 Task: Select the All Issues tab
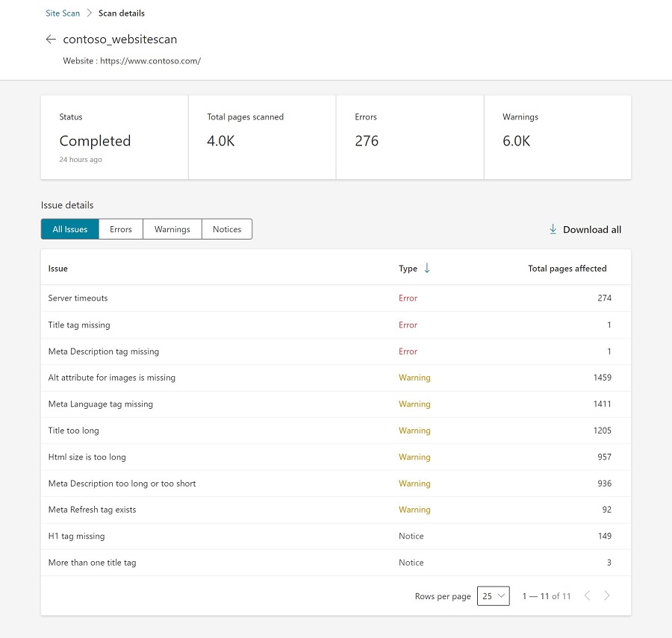click(x=70, y=229)
